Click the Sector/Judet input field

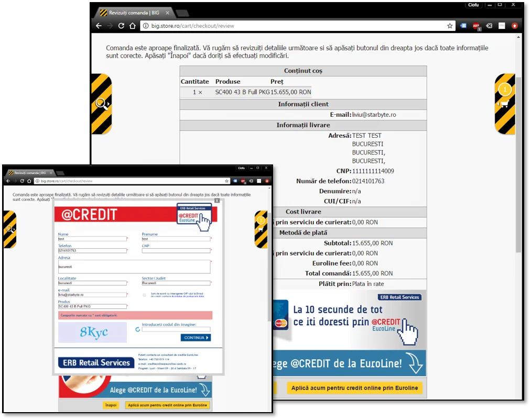coord(176,283)
